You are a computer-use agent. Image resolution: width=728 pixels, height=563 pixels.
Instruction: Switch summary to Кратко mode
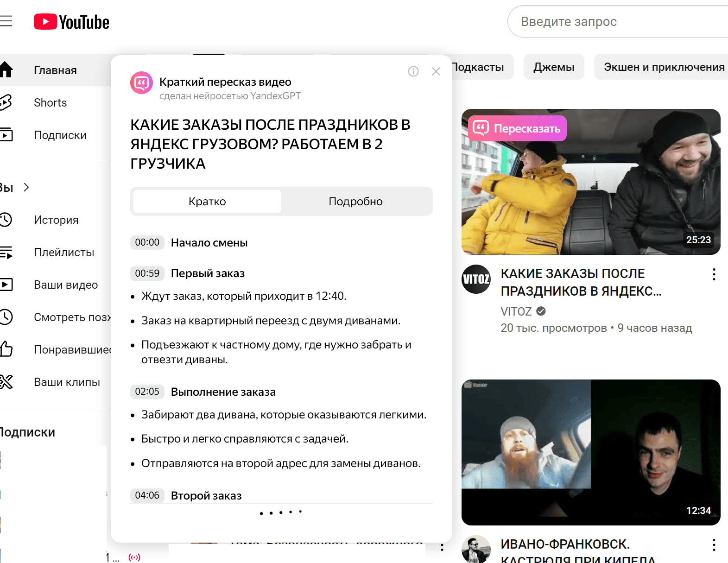point(207,202)
